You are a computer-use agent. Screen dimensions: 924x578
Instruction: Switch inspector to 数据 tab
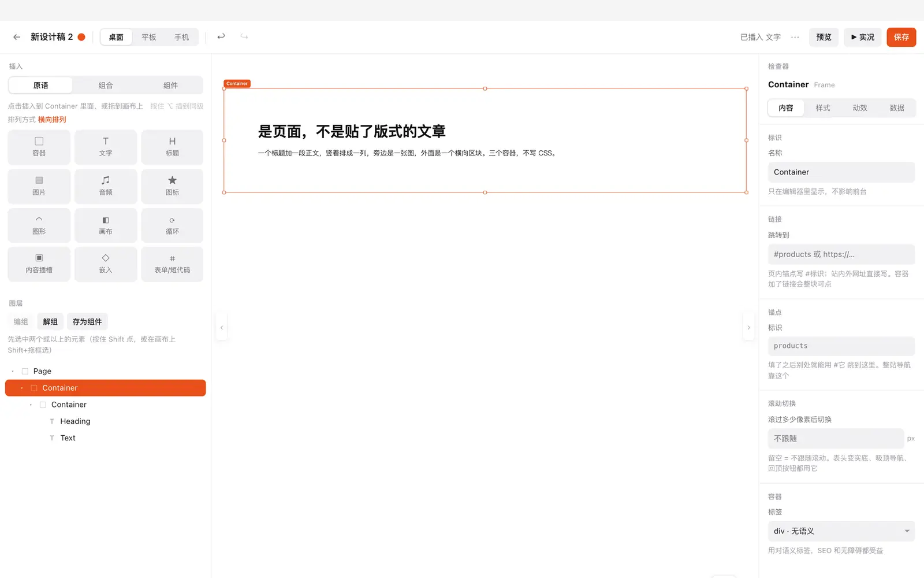pos(897,108)
